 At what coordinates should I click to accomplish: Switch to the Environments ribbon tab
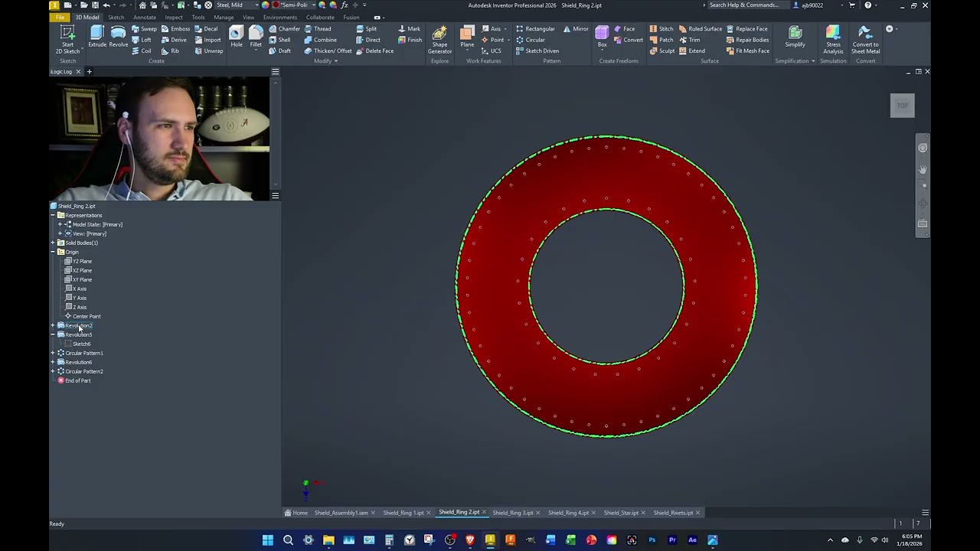[x=279, y=17]
